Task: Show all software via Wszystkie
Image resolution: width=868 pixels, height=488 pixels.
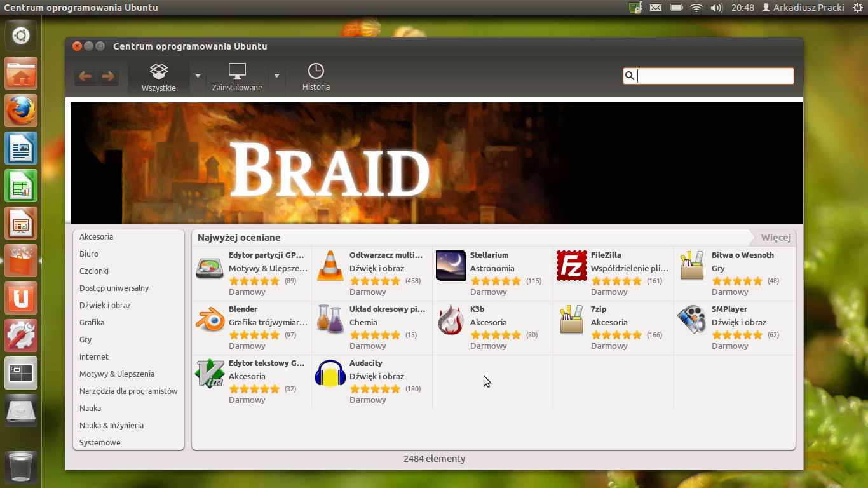Action: pyautogui.click(x=158, y=78)
